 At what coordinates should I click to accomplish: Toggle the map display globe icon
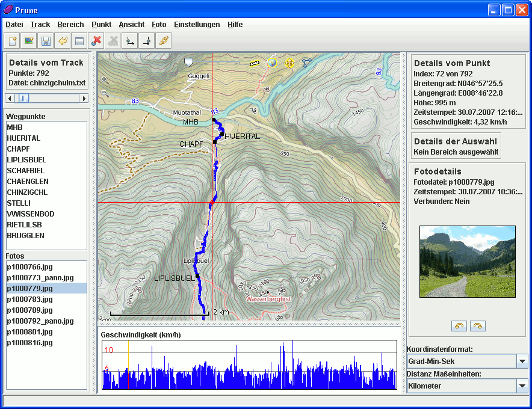coord(271,62)
